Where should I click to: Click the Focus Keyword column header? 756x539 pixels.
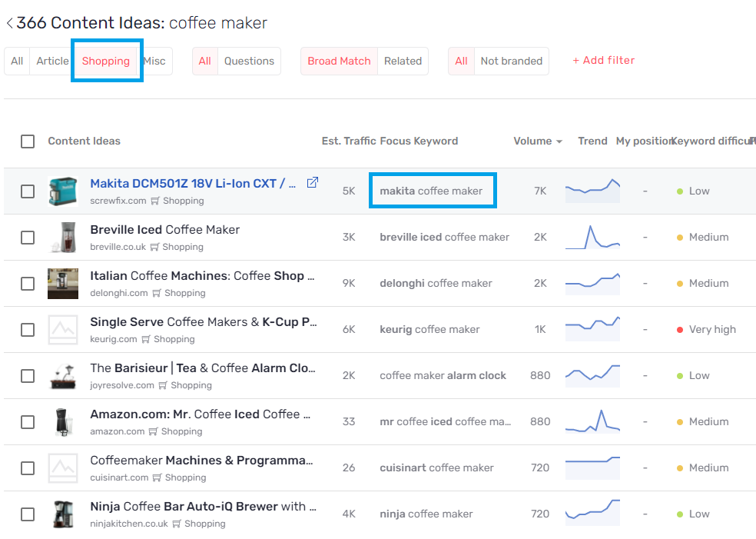[419, 141]
